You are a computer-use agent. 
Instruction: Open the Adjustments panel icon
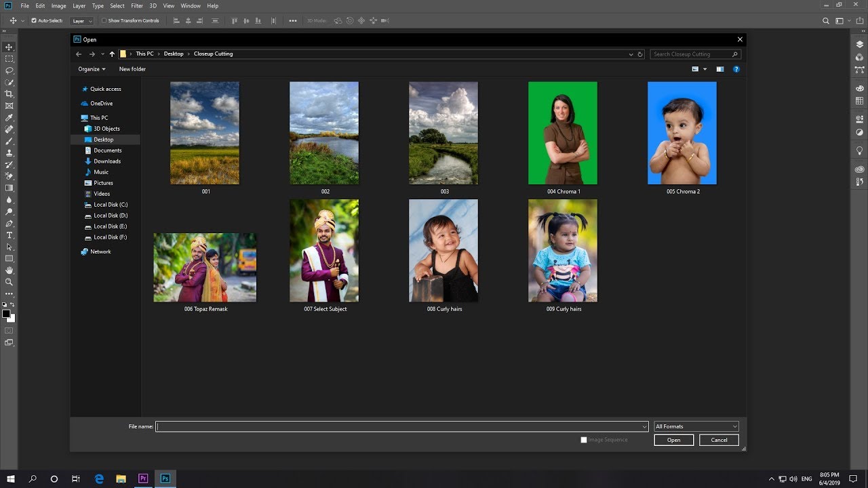click(860, 132)
